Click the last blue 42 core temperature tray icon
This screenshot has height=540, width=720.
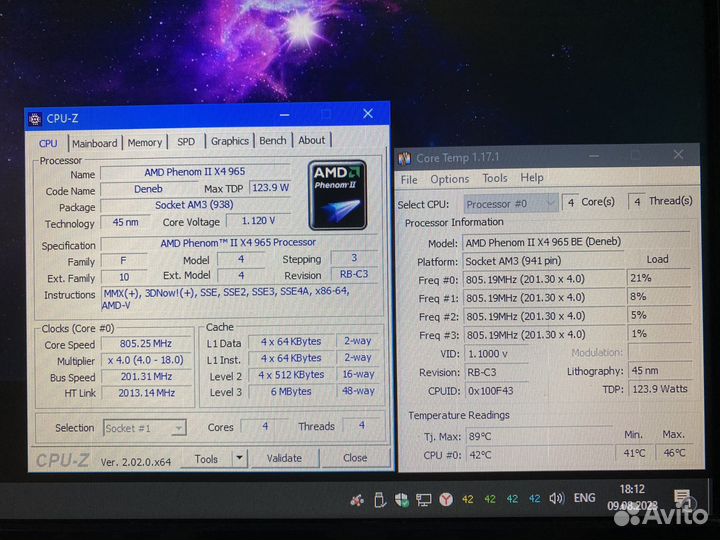(534, 499)
